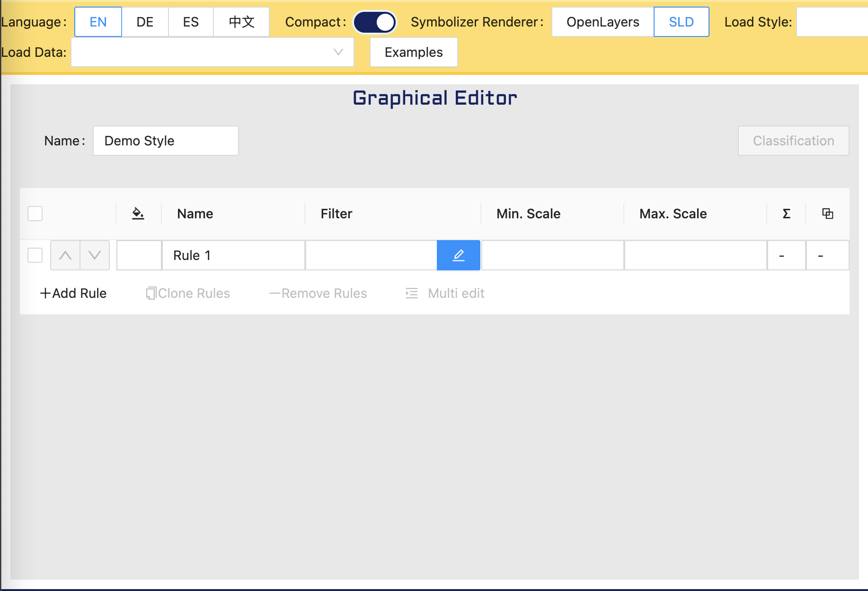Switch language to ES

(191, 22)
